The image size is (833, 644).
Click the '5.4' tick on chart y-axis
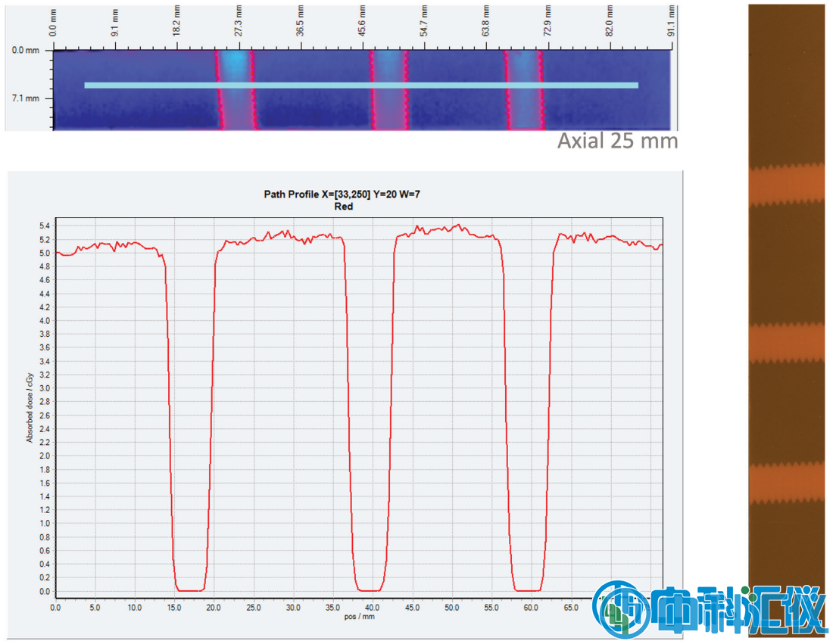tap(43, 226)
